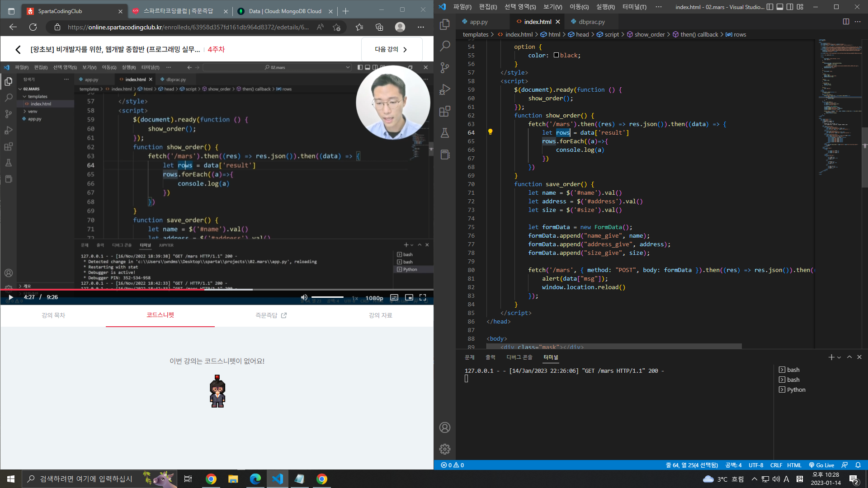Open the 강의 목차 section
This screenshot has width=868, height=488.
(x=53, y=315)
